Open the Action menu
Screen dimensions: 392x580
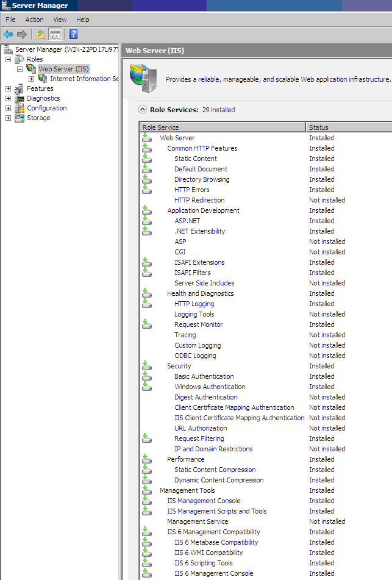click(34, 20)
